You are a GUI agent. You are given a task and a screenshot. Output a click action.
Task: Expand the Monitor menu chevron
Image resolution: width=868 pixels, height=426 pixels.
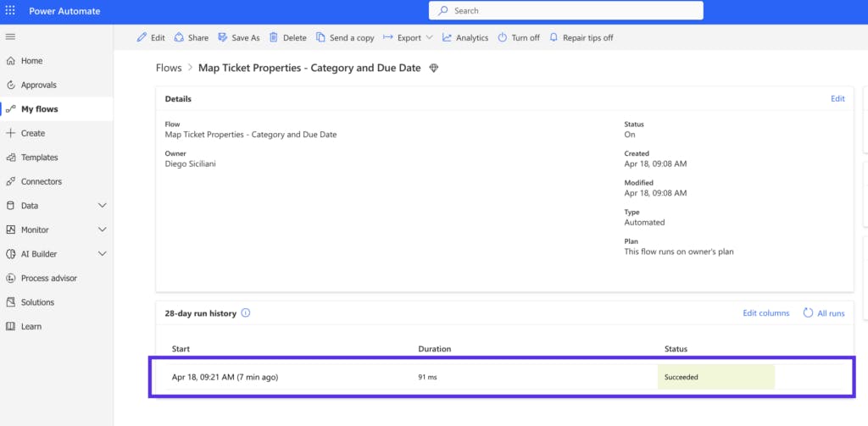103,230
